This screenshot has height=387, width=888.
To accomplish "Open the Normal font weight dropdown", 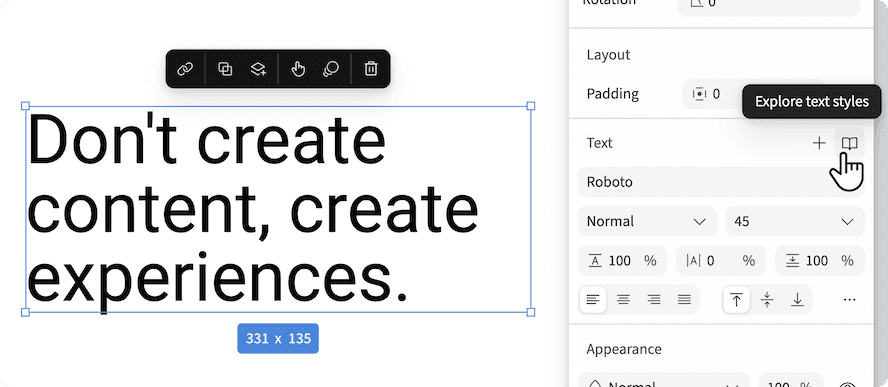I will click(647, 222).
